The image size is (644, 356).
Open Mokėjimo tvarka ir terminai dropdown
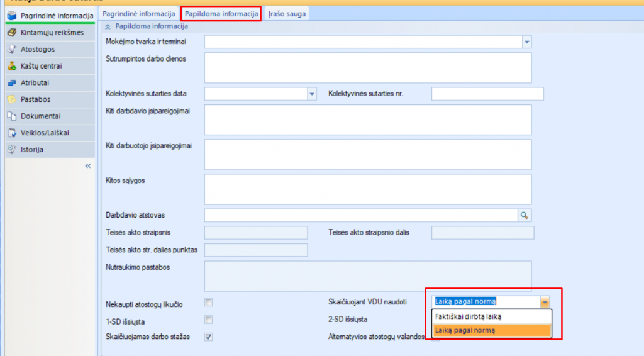[x=526, y=42]
